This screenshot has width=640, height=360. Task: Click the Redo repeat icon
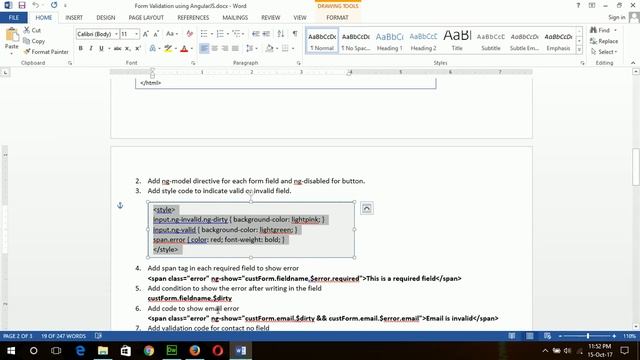54,5
